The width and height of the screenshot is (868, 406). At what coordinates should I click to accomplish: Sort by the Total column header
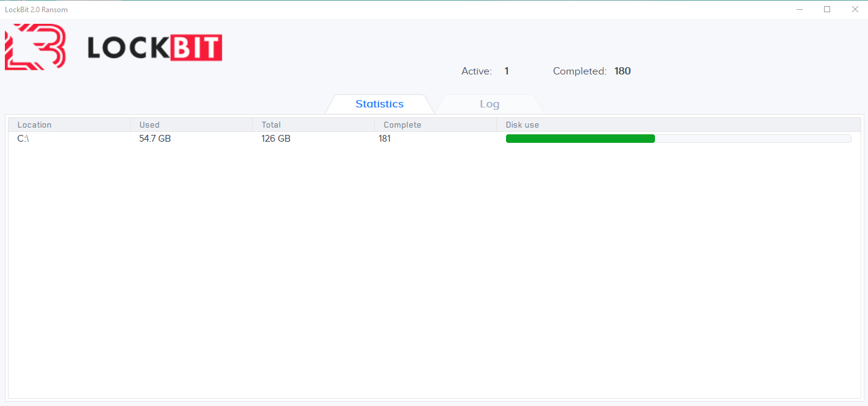(314, 125)
